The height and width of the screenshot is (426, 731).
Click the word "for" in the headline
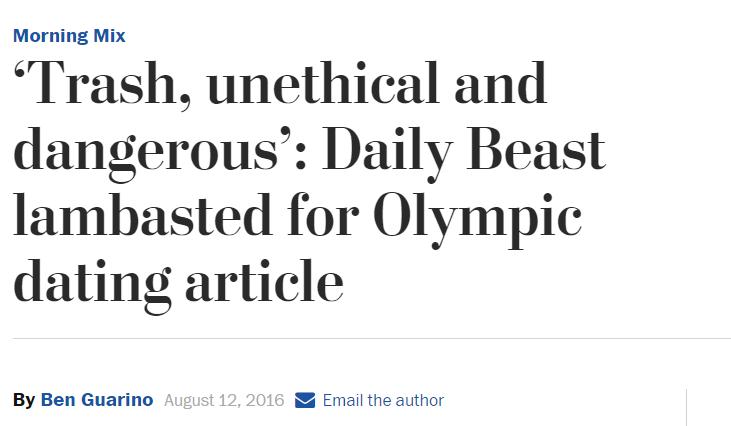coord(323,214)
